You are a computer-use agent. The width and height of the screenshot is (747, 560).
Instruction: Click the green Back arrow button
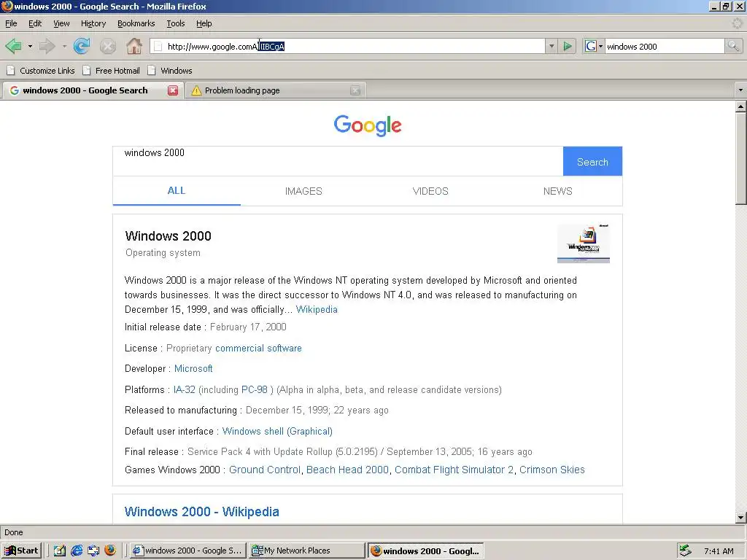13,46
